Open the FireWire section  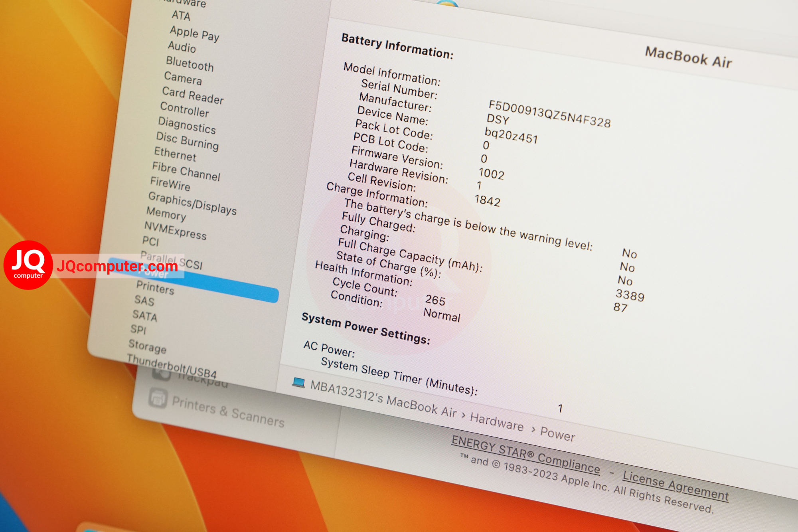tap(170, 184)
